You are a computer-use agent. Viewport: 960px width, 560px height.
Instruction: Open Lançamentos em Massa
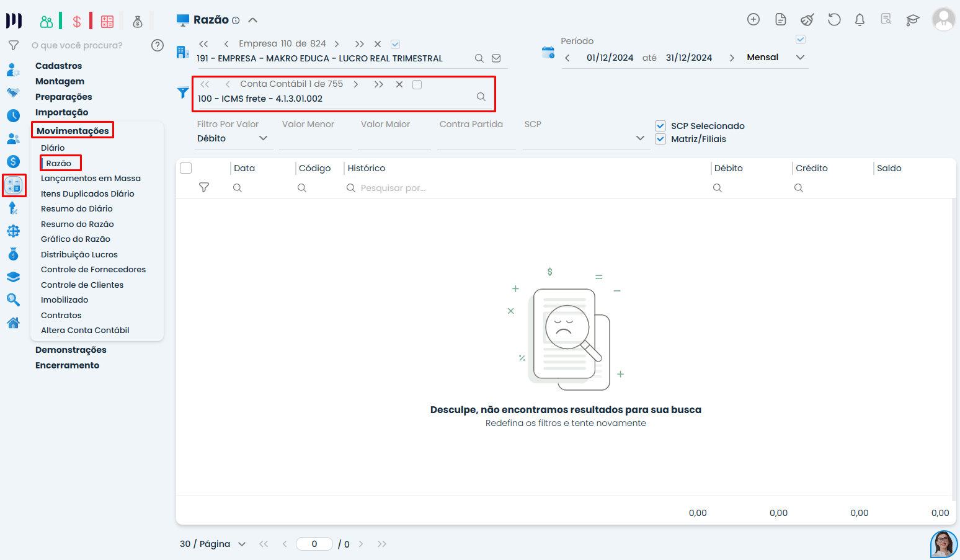pyautogui.click(x=91, y=178)
